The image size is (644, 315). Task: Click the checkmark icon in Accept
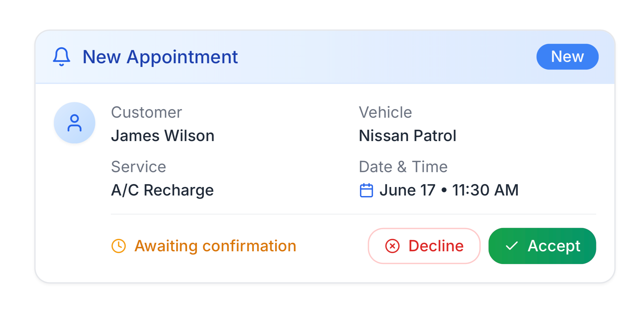coord(512,246)
